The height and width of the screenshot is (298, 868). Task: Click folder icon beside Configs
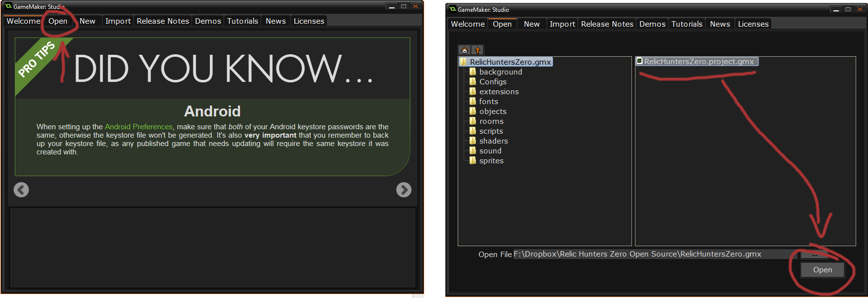pyautogui.click(x=473, y=81)
